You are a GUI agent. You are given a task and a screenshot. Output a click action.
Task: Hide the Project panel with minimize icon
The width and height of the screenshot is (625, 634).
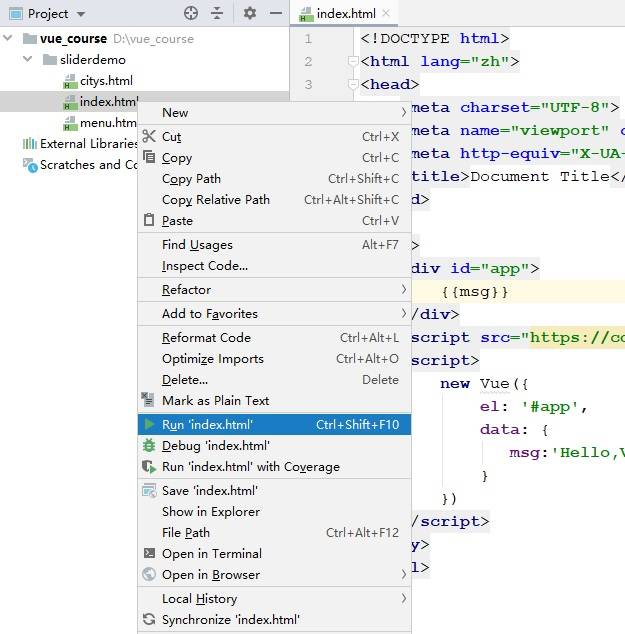pos(274,13)
